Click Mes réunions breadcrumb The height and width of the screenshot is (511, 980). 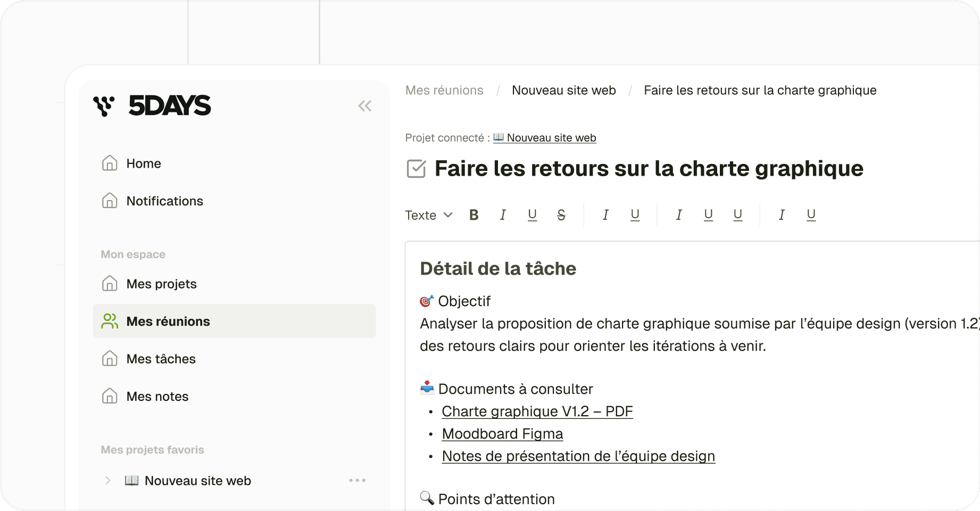(444, 90)
